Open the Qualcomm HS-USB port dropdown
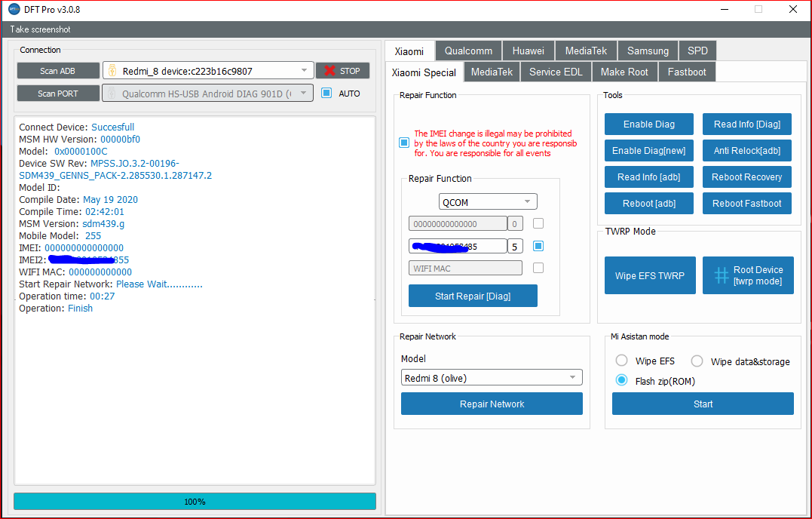 207,94
